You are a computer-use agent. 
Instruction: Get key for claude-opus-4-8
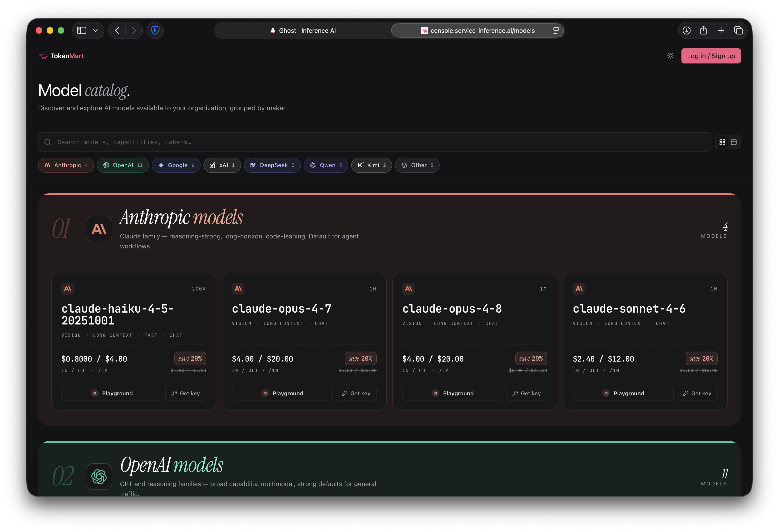[526, 393]
